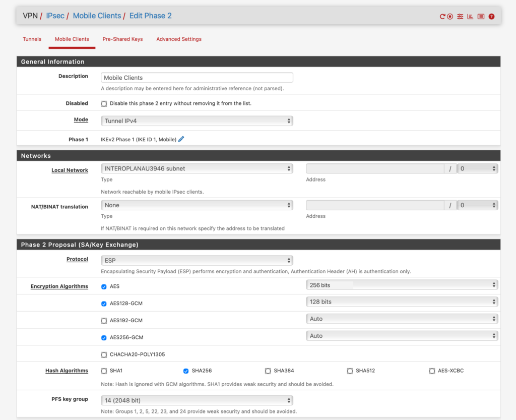The width and height of the screenshot is (516, 420).
Task: Open status via the bar chart icon
Action: (470, 16)
